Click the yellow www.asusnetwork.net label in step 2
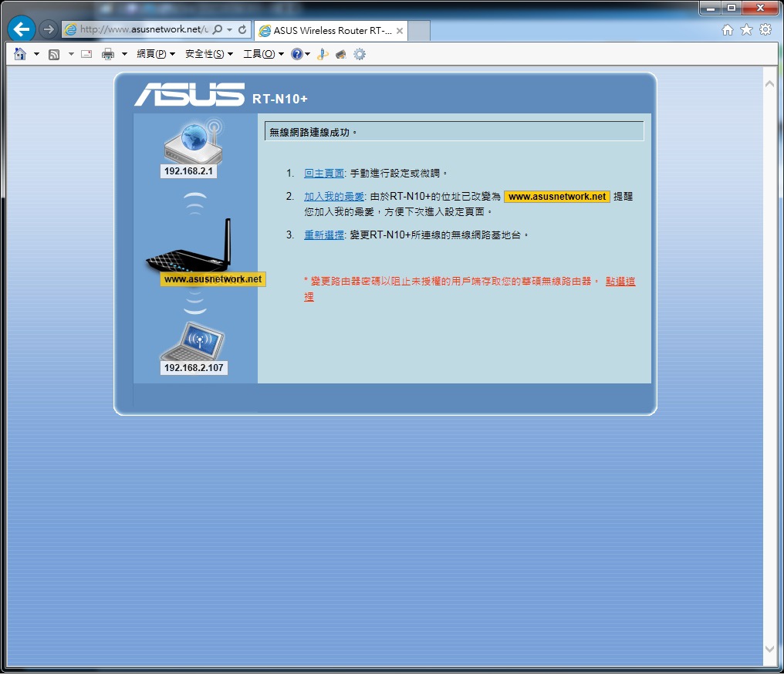 [557, 197]
